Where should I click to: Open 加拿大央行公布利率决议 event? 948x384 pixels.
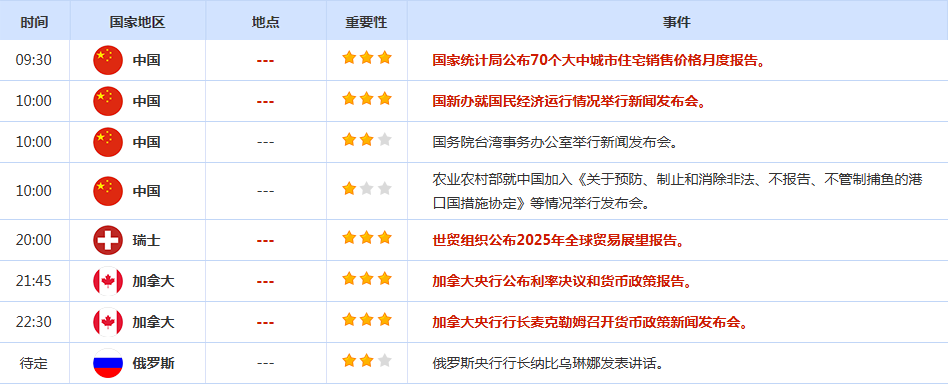[x=562, y=281]
